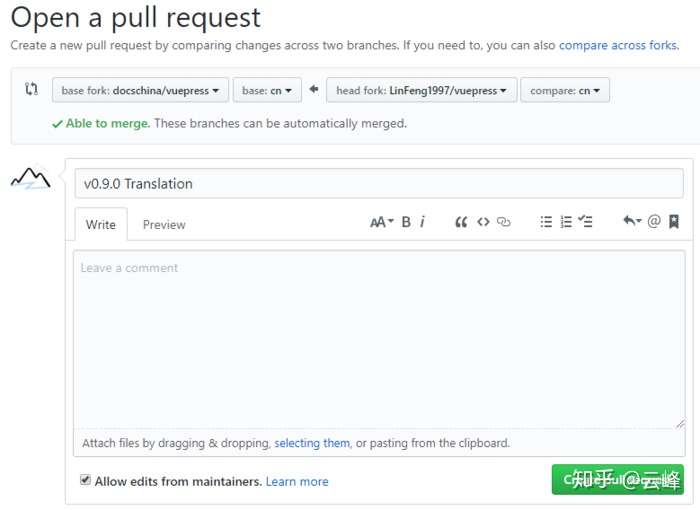The width and height of the screenshot is (700, 510).
Task: Add a task list
Action: [586, 222]
